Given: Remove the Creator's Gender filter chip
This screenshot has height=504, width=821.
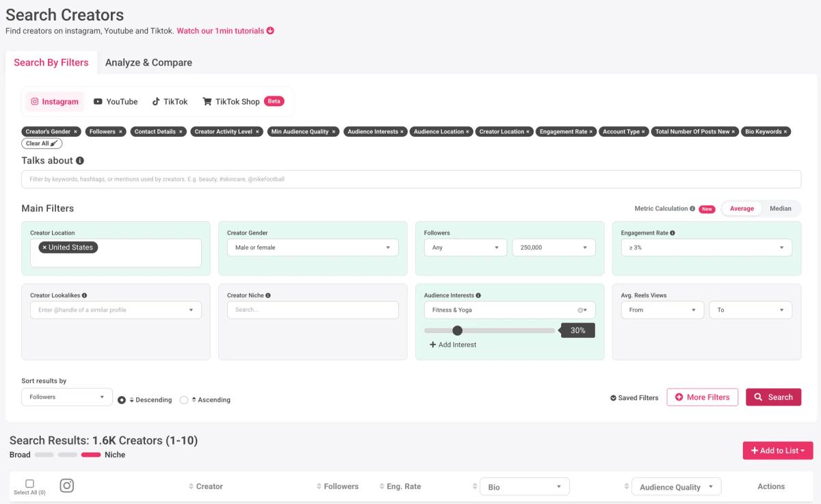Looking at the screenshot, I should [x=76, y=132].
